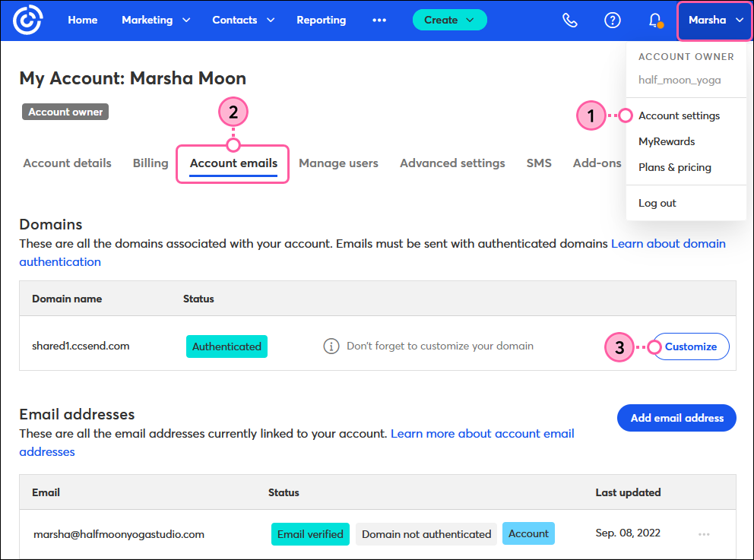Select the SMS tab
Image resolution: width=754 pixels, height=560 pixels.
(x=539, y=163)
